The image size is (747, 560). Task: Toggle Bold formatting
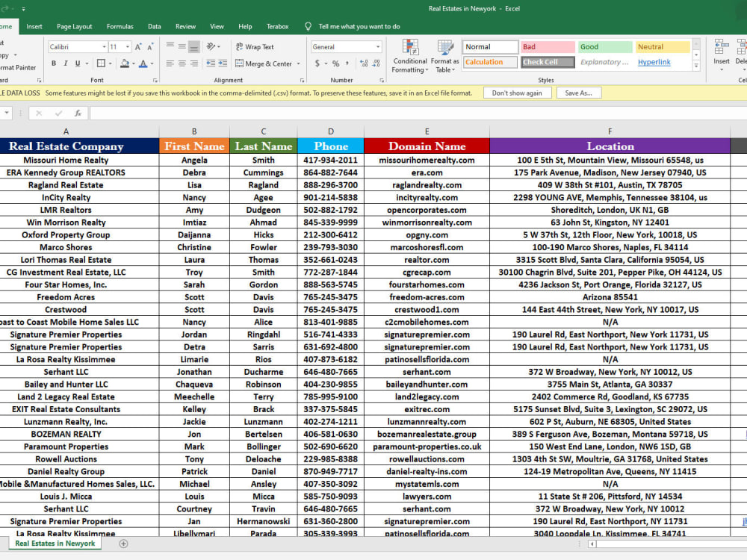coord(54,63)
